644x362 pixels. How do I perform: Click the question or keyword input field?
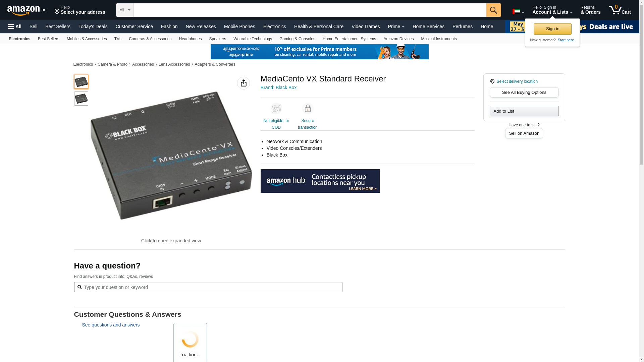208,287
